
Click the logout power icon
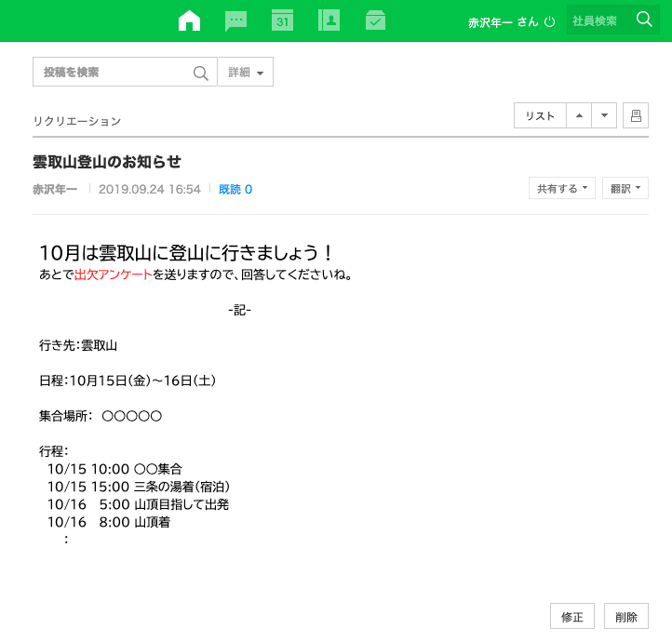point(549,21)
